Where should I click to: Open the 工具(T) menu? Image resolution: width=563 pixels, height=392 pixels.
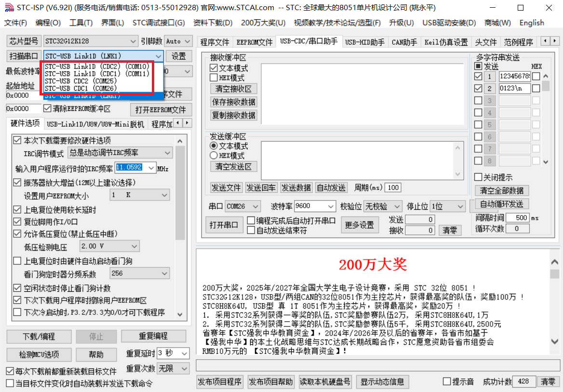tap(81, 23)
